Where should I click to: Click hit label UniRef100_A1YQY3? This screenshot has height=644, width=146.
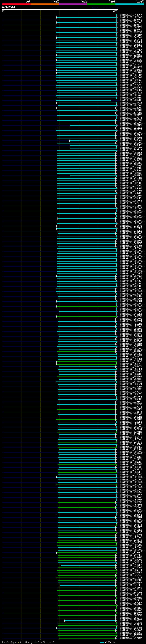pos(131,85)
